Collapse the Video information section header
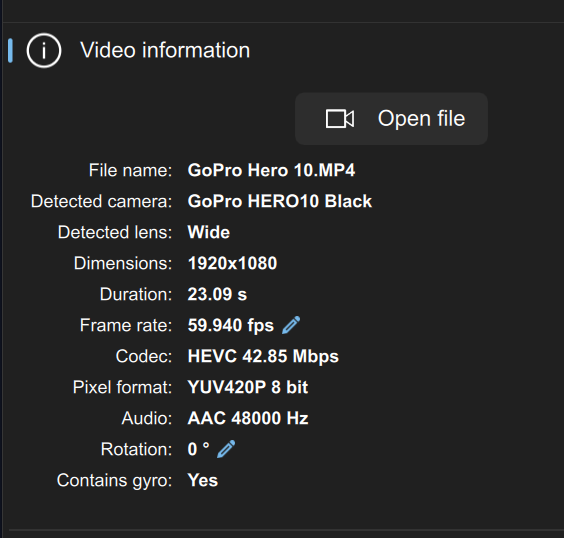The image size is (564, 538). click(x=165, y=50)
